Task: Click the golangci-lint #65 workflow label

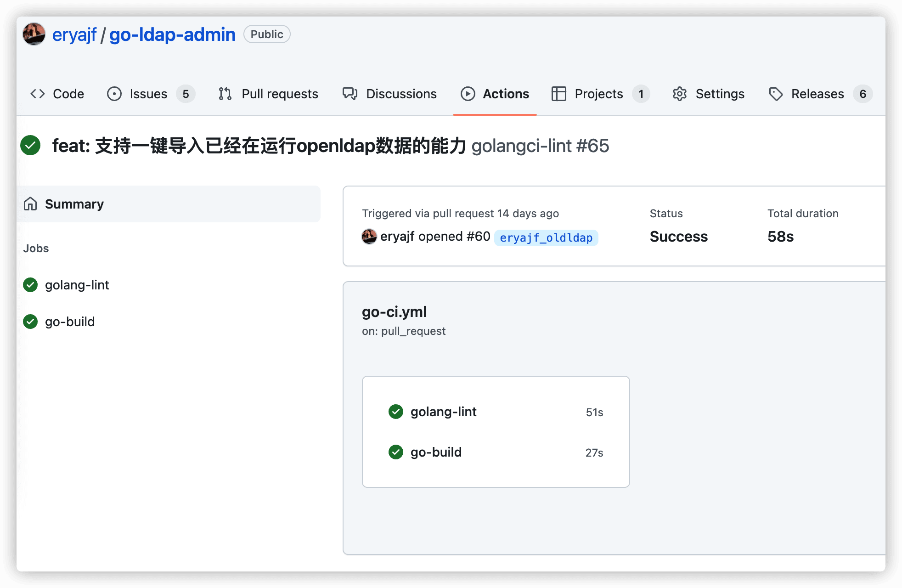Action: pyautogui.click(x=540, y=146)
